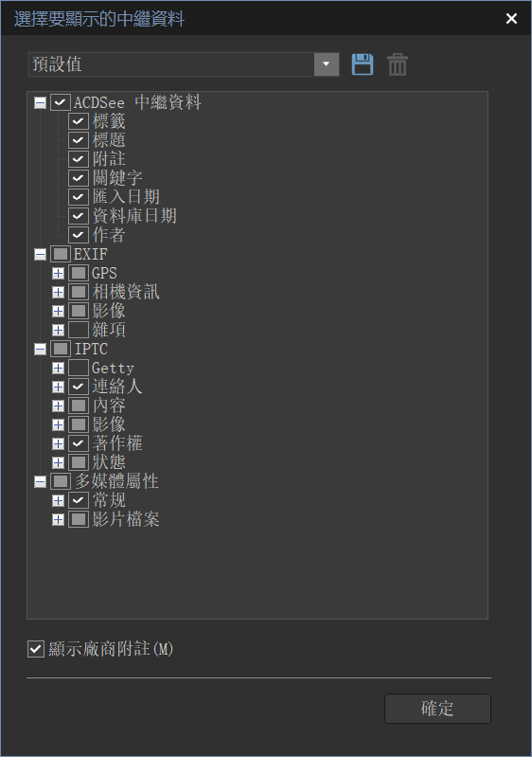Close the metadata selection dialog
532x757 pixels.
click(511, 18)
